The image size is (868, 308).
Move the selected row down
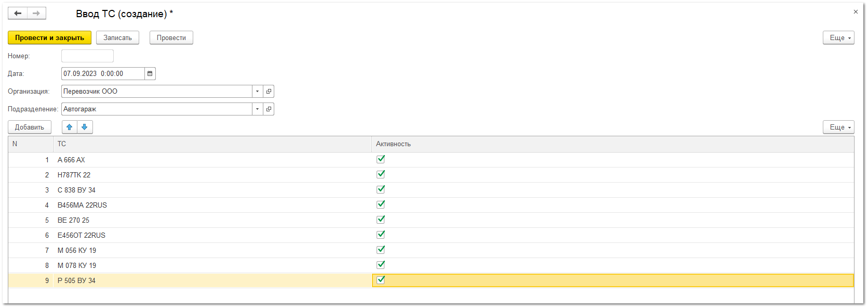(85, 127)
